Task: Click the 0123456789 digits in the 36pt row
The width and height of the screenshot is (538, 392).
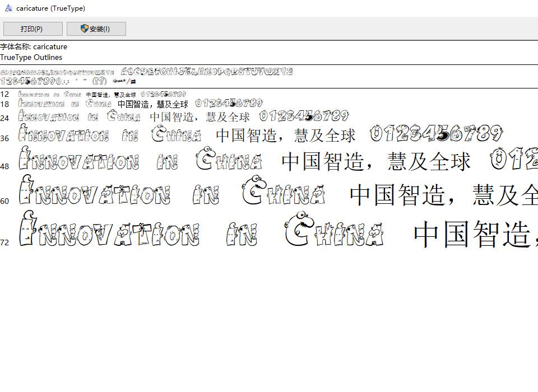Action: coord(435,134)
